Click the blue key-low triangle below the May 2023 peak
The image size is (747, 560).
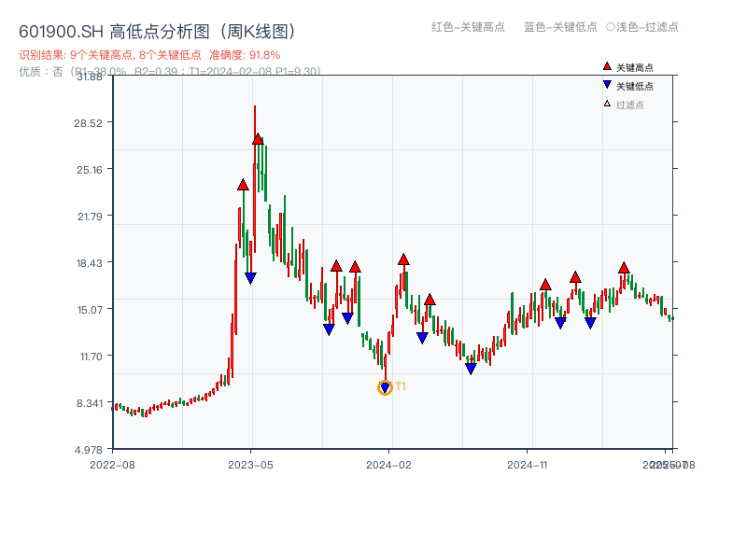click(250, 276)
